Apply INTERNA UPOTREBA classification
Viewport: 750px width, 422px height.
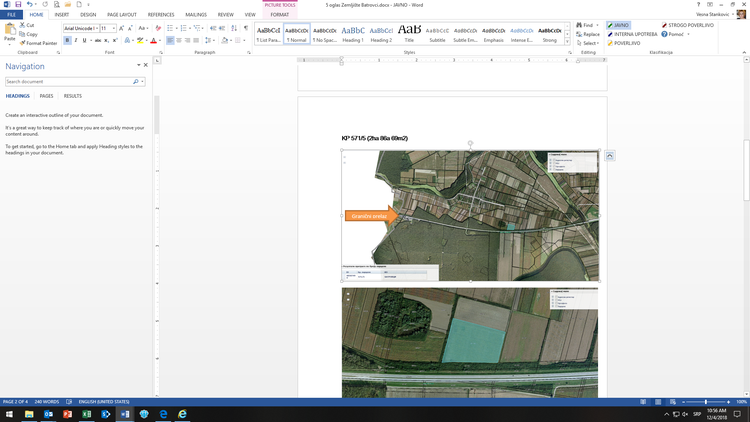pyautogui.click(x=634, y=34)
